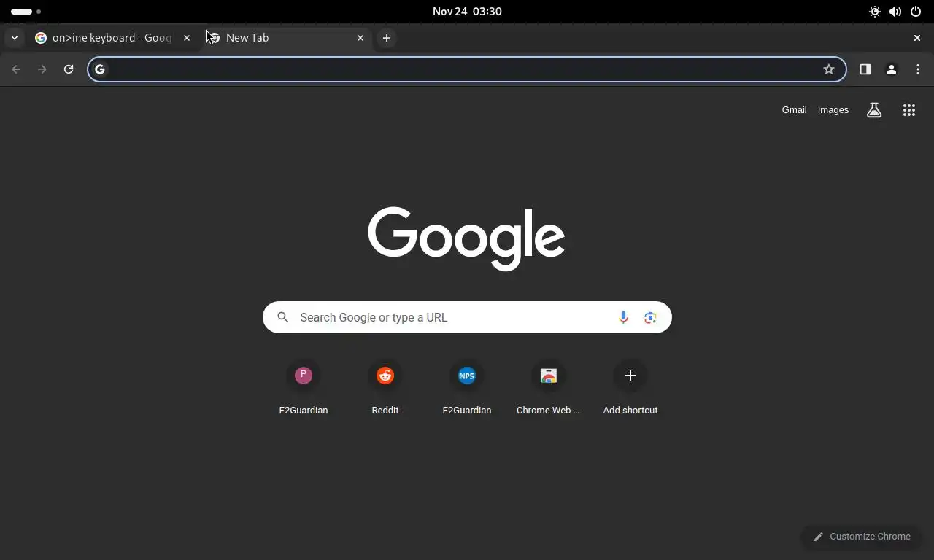Start voice search with microphone icon
The width and height of the screenshot is (934, 560).
[x=623, y=317]
